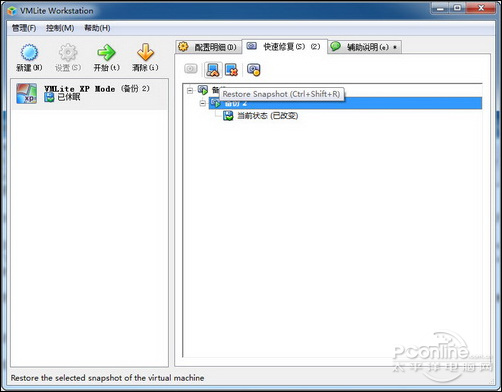Select the 当前状态 (已改变) tree row
This screenshot has height=392, width=502.
260,116
